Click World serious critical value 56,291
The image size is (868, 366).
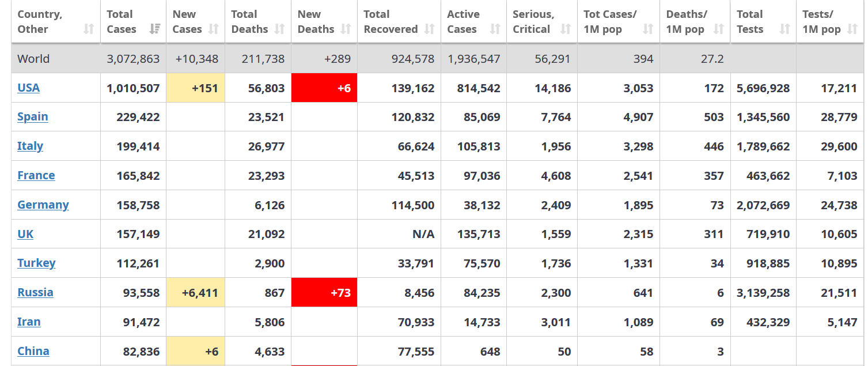click(x=552, y=59)
